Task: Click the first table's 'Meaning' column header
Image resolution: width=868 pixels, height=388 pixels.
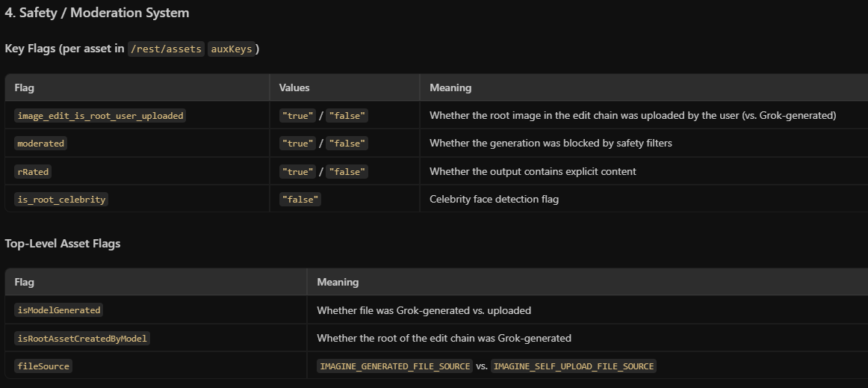Action: tap(450, 87)
